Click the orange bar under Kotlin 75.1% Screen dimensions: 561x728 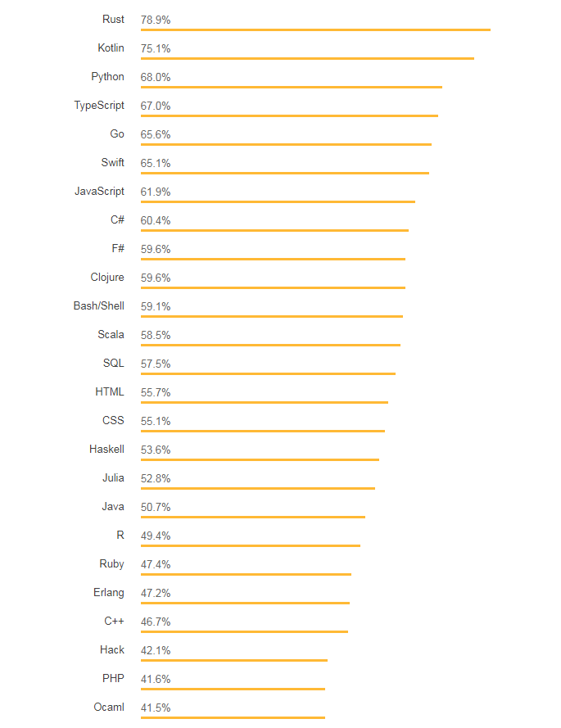pos(307,59)
